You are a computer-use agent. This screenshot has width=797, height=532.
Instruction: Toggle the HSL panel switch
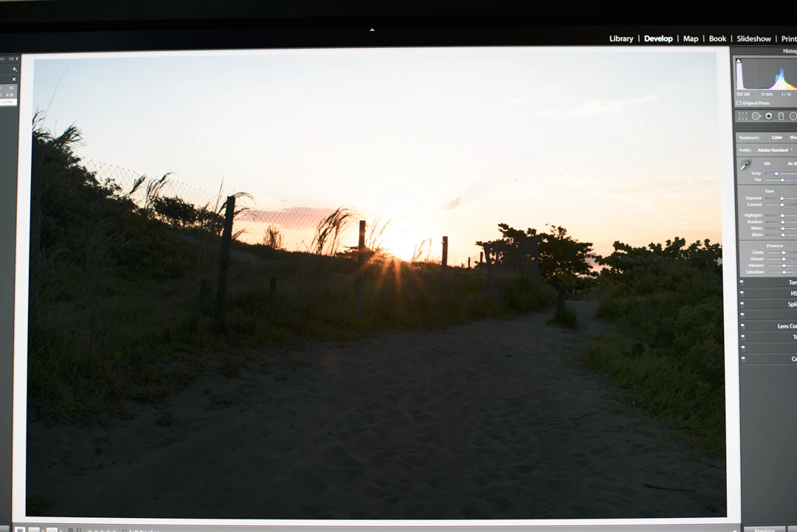742,293
